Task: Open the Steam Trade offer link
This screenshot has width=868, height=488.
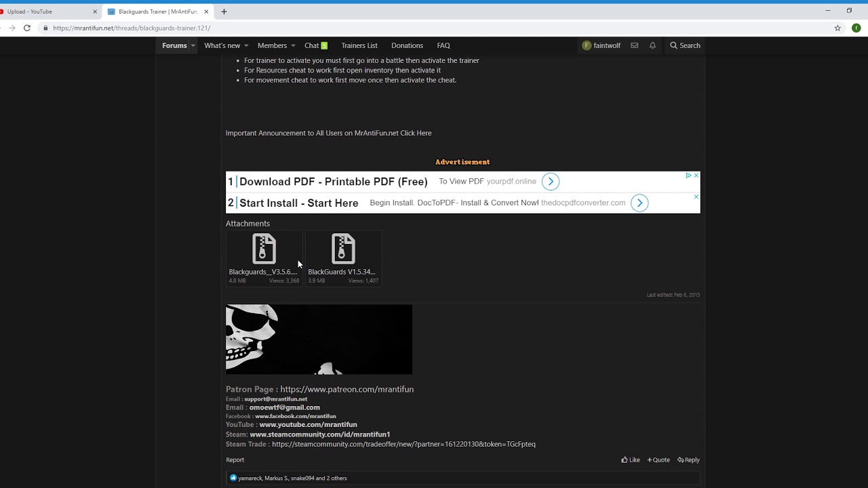Action: (403, 444)
